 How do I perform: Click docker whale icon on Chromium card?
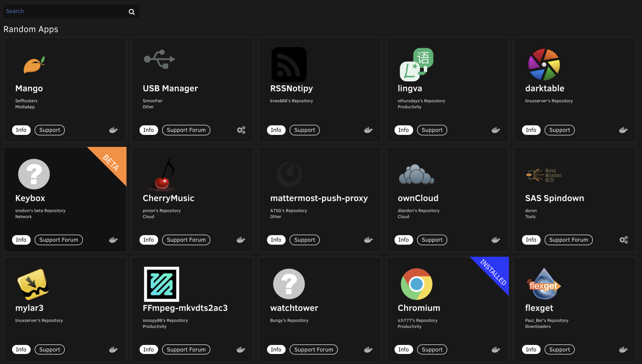coord(496,349)
